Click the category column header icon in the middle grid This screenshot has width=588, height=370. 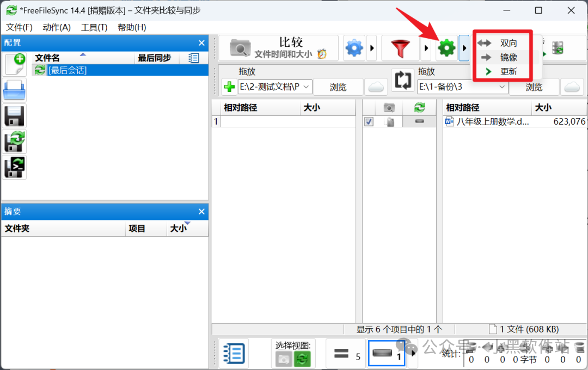[389, 108]
